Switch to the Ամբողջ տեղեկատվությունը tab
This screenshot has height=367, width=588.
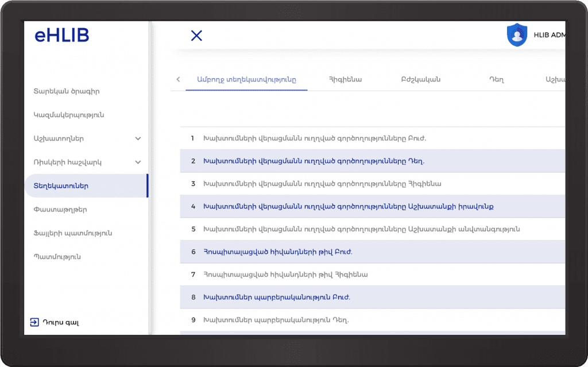(x=246, y=80)
